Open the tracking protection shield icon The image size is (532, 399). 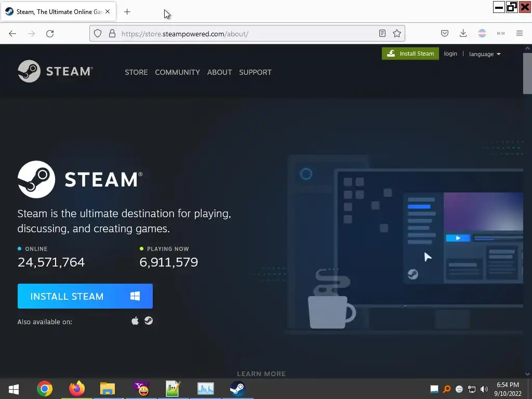98,34
